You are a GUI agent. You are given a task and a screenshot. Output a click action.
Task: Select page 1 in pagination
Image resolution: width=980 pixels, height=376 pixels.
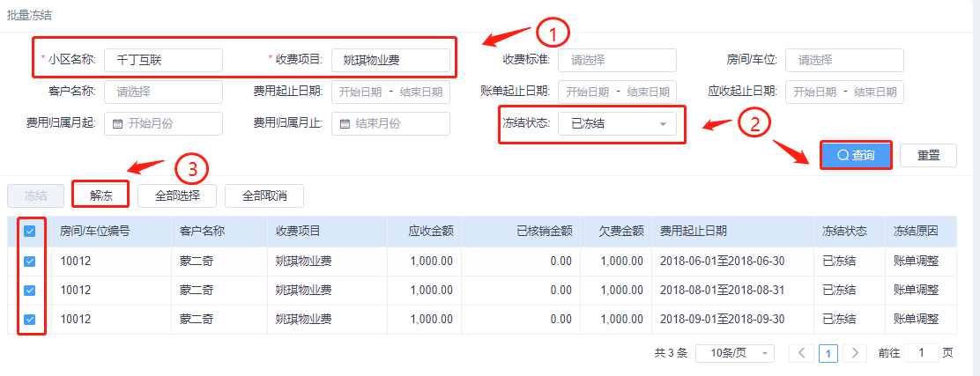pos(828,353)
